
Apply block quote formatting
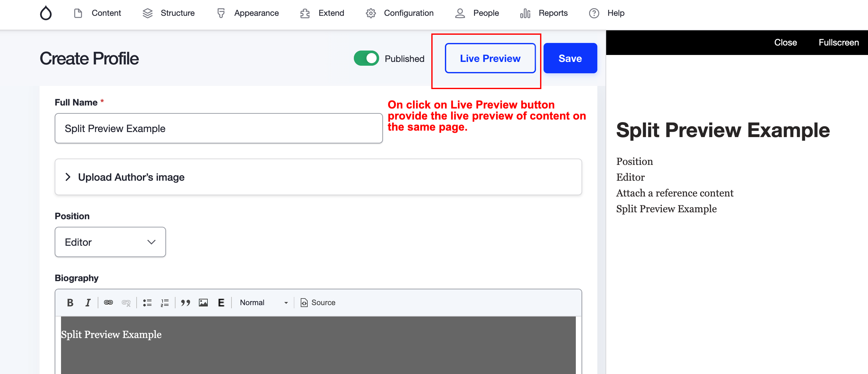(185, 302)
